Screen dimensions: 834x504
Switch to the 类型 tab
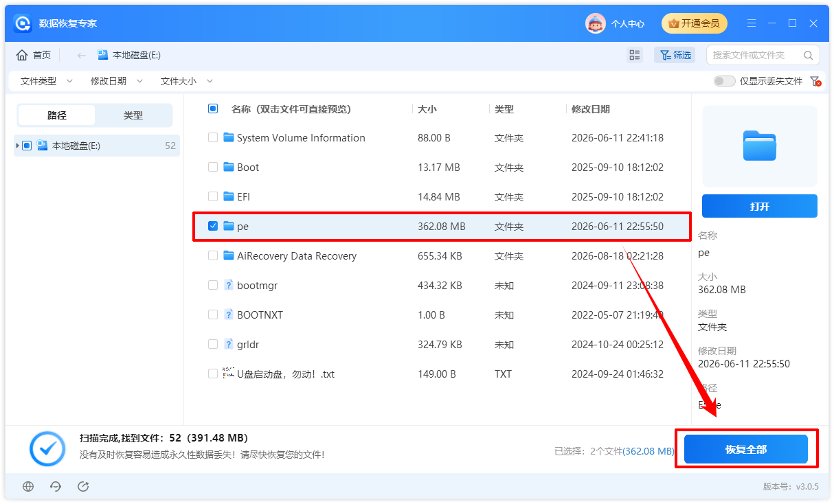133,115
